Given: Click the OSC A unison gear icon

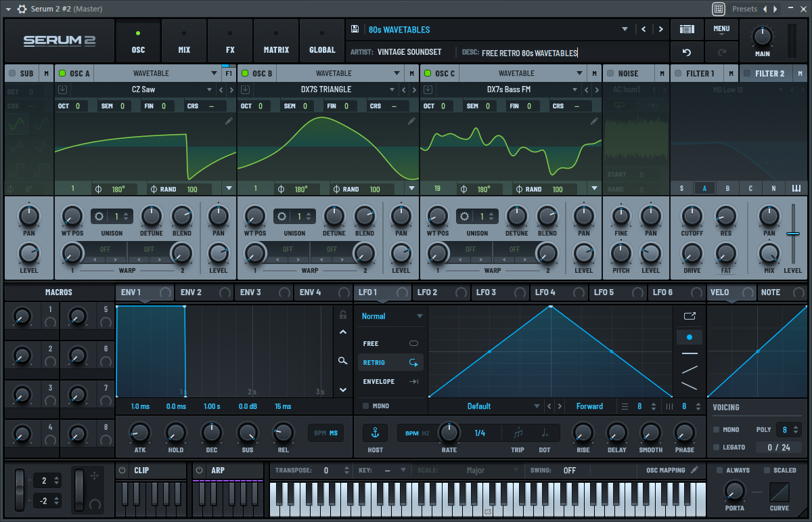Looking at the screenshot, I should point(100,217).
